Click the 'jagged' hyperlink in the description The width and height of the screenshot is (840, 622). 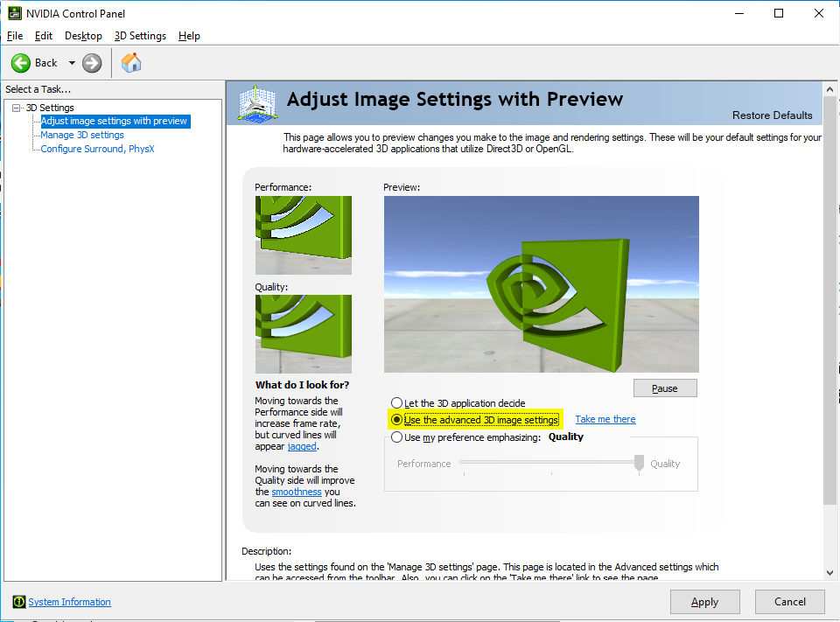click(301, 446)
